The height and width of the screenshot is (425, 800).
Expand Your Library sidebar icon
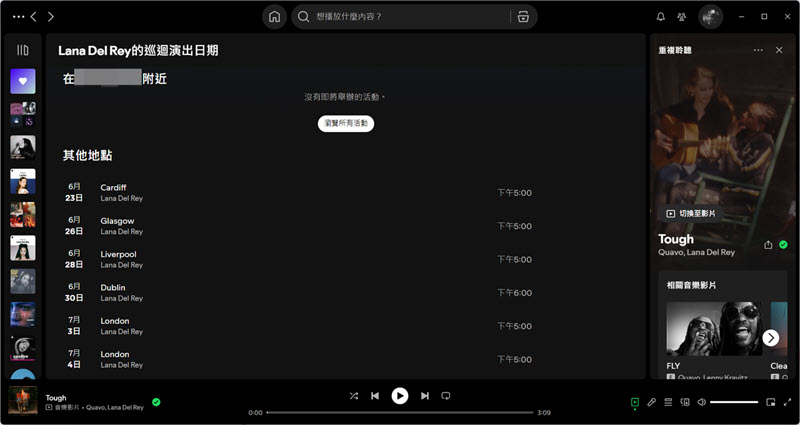pos(23,50)
